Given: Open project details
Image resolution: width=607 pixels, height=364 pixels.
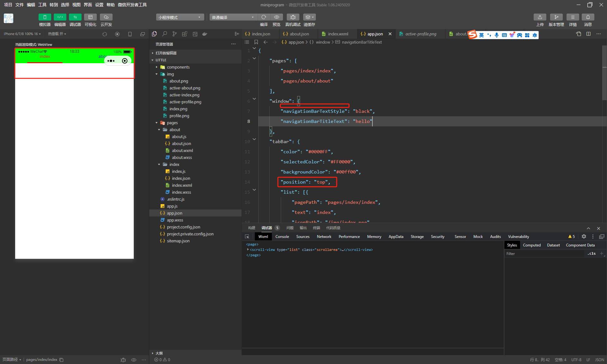Looking at the screenshot, I should pos(573,17).
